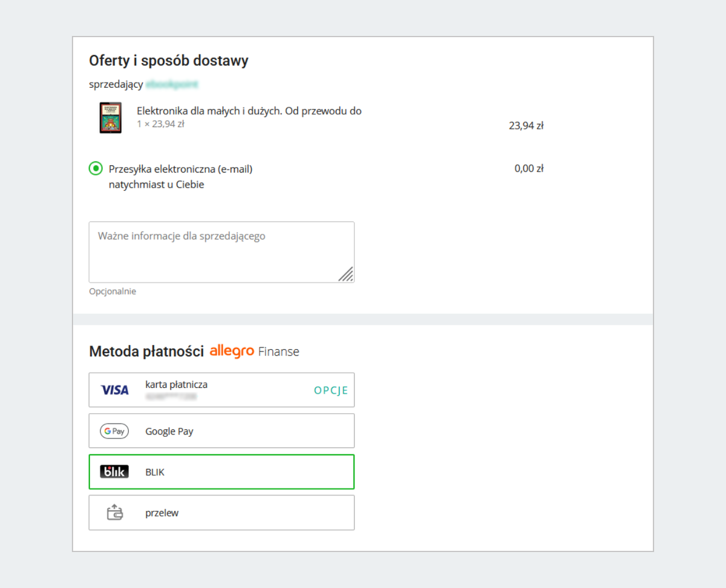Click the masked card number text
The image size is (726, 588).
(171, 397)
